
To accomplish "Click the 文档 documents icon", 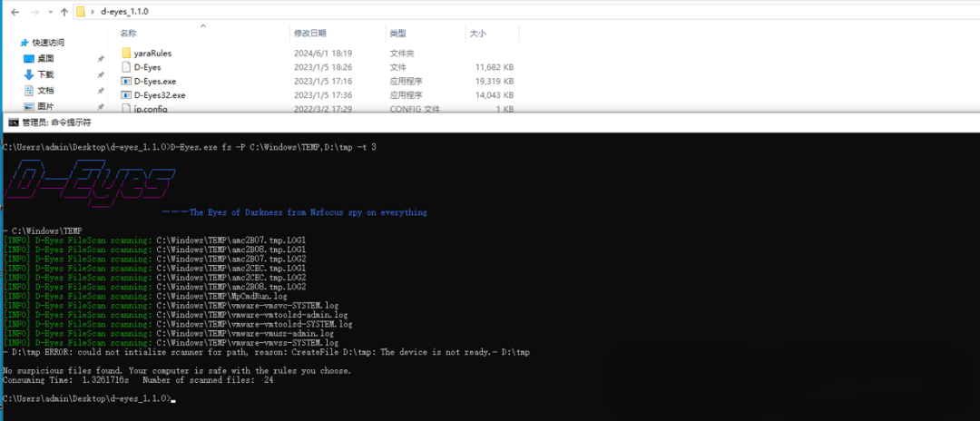I will (x=28, y=91).
